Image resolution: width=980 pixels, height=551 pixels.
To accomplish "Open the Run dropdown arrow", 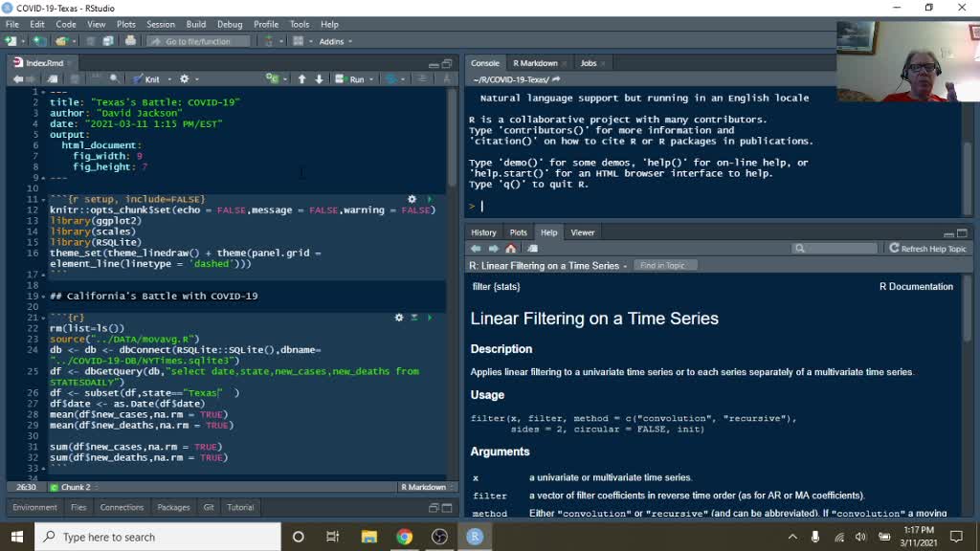I will click(371, 79).
